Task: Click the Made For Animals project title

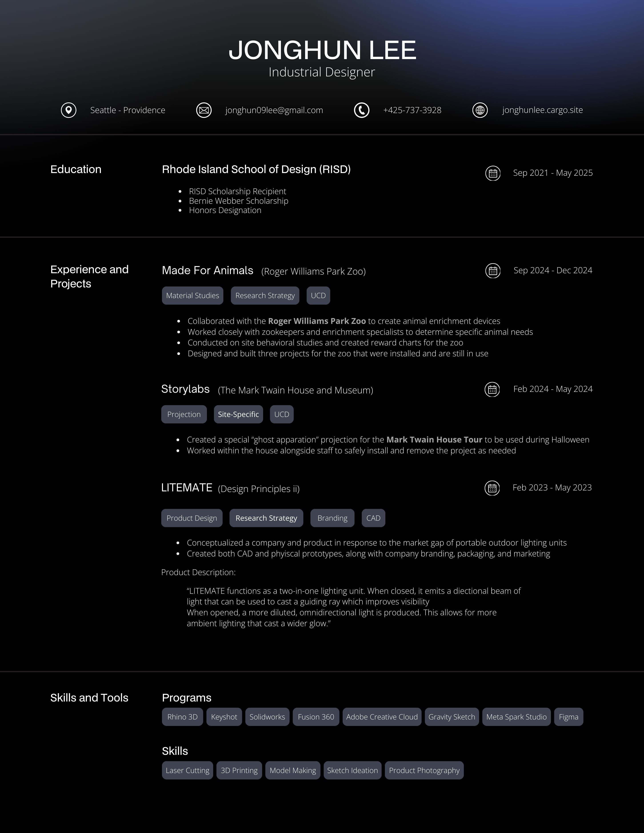Action: click(x=207, y=270)
